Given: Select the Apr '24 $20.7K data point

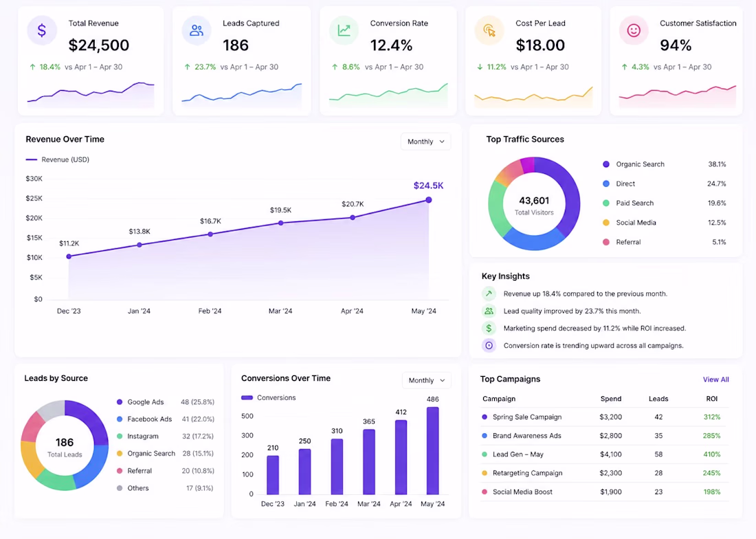Looking at the screenshot, I should click(x=353, y=217).
